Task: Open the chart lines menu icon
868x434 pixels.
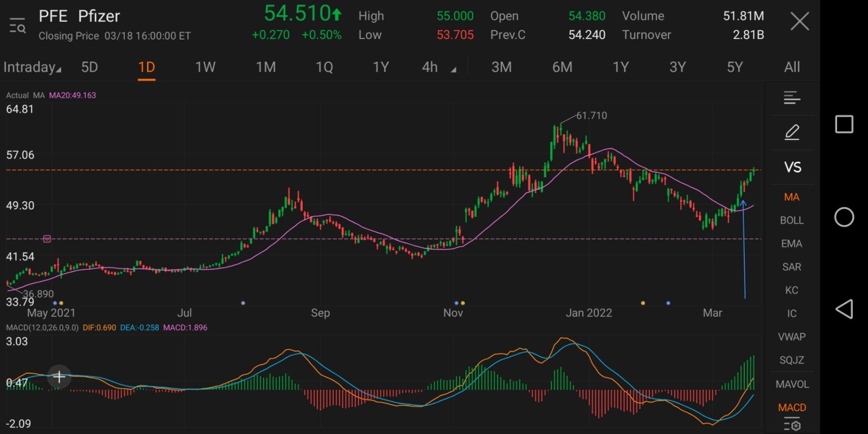Action: [792, 98]
